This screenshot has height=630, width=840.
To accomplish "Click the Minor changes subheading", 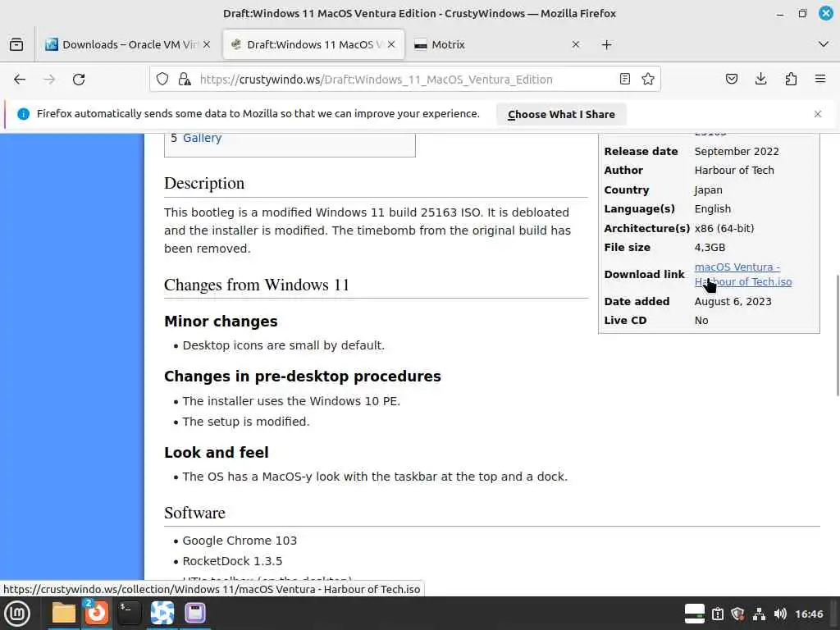I will [x=221, y=322].
